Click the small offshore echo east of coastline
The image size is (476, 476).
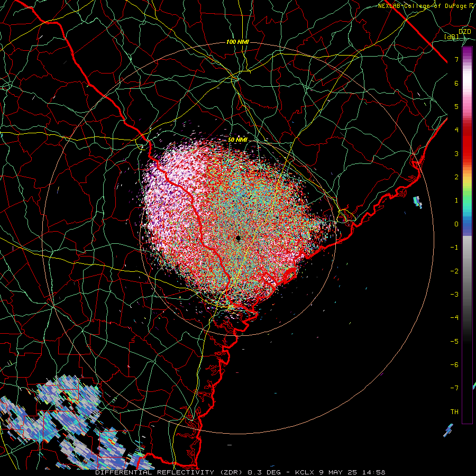(418, 202)
